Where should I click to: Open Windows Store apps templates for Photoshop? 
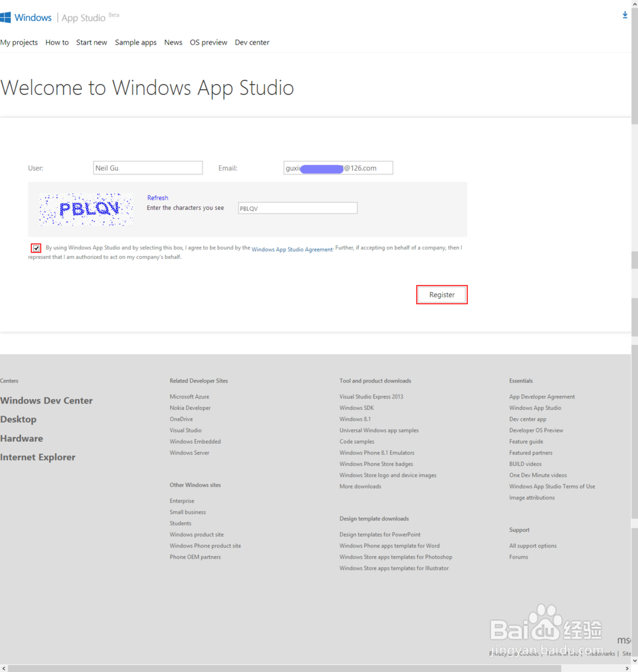tap(396, 557)
